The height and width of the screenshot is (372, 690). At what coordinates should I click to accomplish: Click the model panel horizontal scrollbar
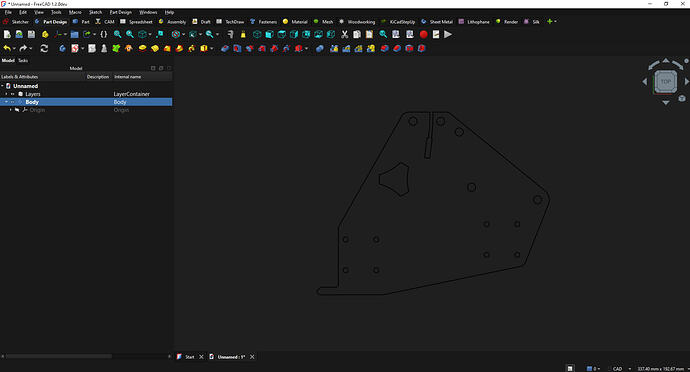pos(58,356)
